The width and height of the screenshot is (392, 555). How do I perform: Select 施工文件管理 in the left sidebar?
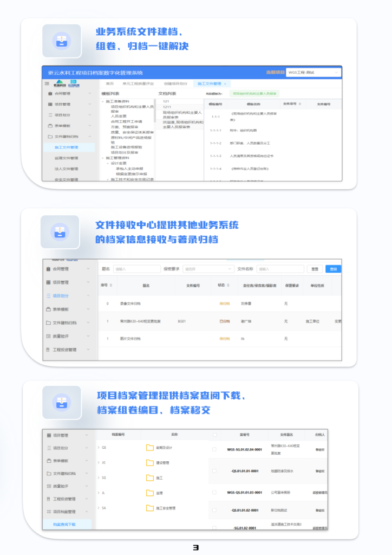(x=67, y=147)
